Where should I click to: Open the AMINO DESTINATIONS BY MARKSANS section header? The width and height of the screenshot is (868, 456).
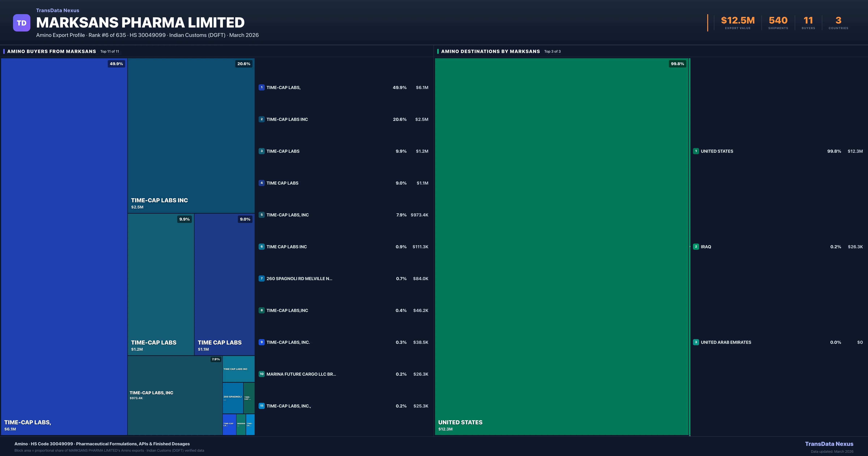pyautogui.click(x=490, y=51)
